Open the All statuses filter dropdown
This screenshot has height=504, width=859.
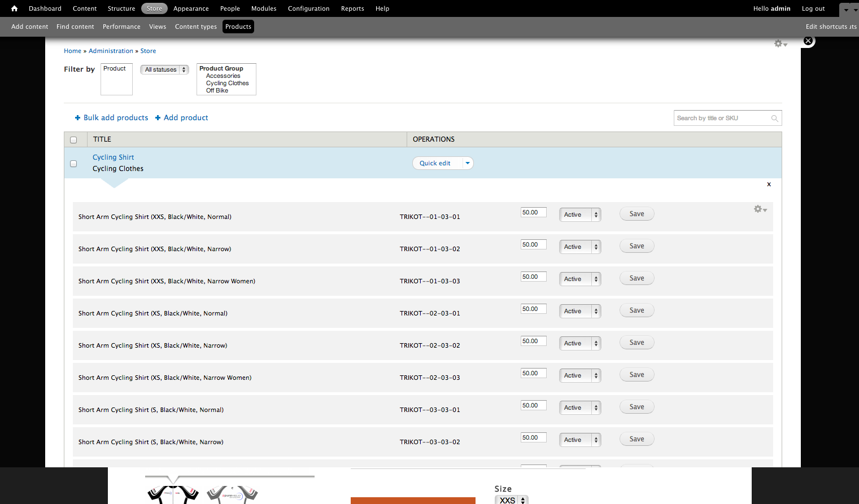[164, 69]
